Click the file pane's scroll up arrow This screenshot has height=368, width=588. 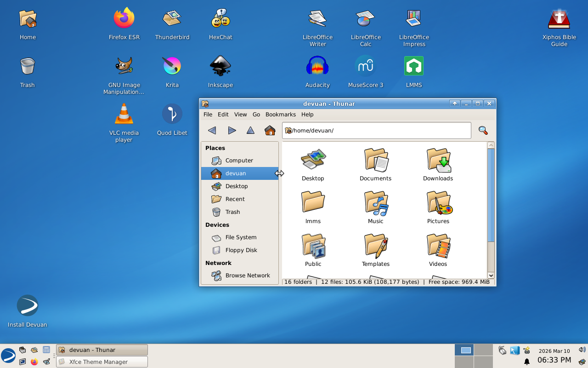[491, 145]
